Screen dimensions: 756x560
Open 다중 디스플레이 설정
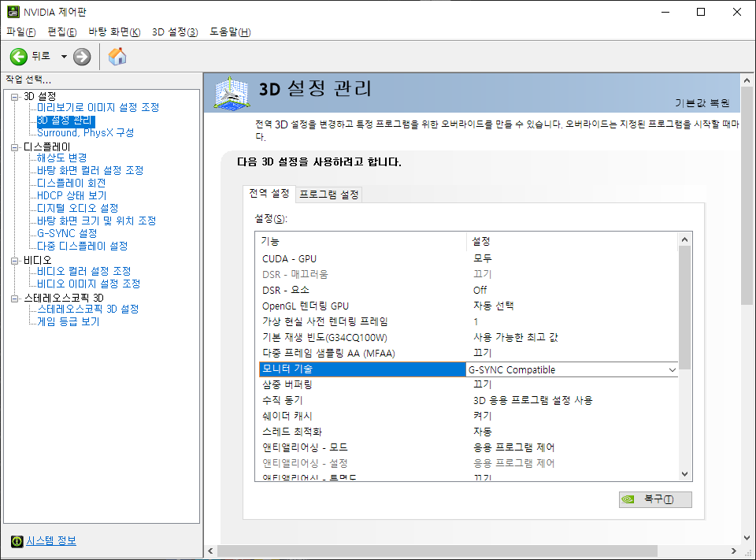tap(83, 246)
